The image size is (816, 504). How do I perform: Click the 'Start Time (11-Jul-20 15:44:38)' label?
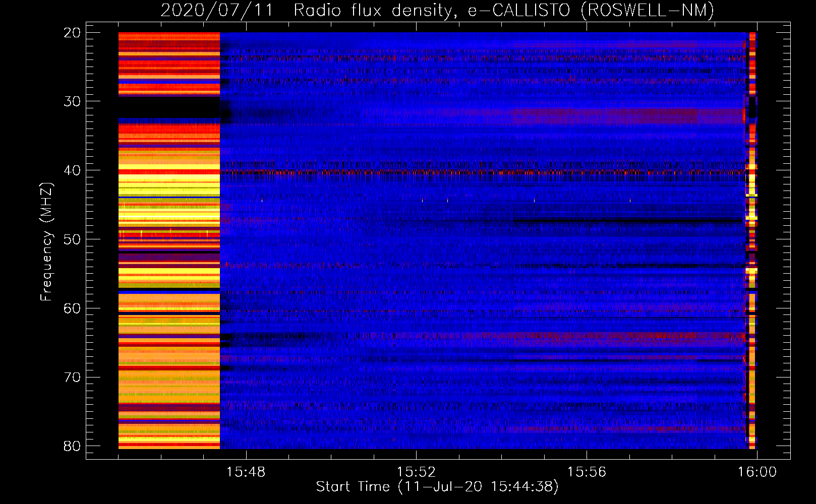(x=437, y=487)
